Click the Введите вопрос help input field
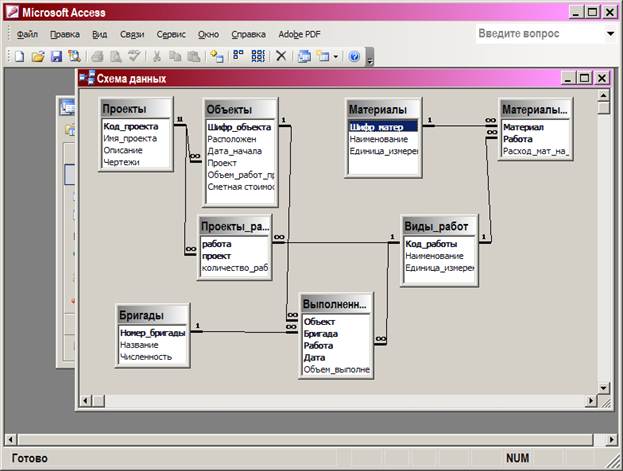The image size is (623, 471). tap(540, 34)
